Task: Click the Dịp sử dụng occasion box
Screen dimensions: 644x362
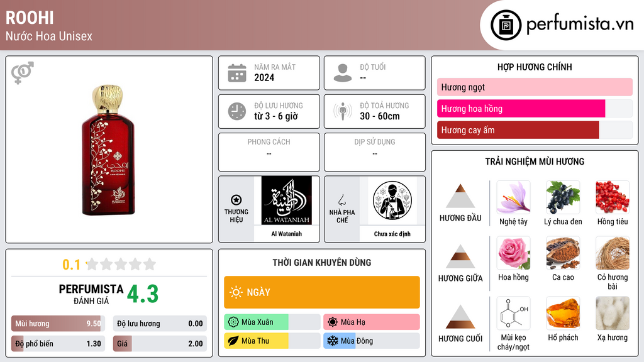Action: coord(375,152)
